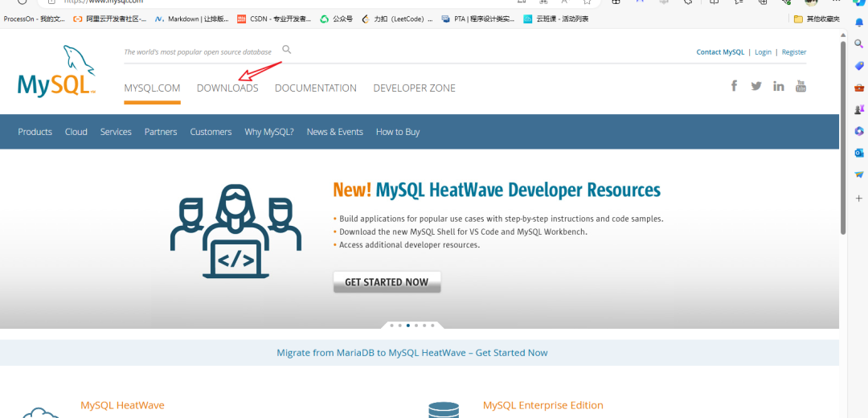Expand the 其他收藏夹 bookmarks folder

[817, 18]
